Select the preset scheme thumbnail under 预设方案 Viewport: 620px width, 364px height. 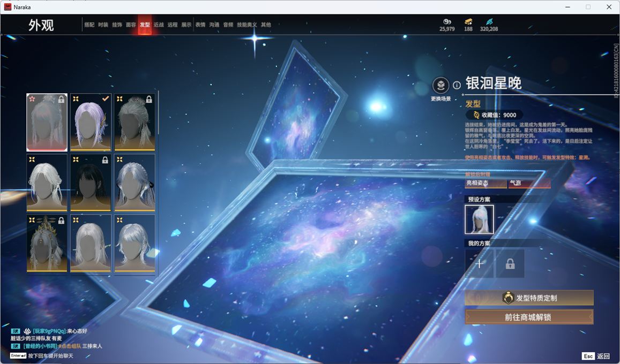pos(479,219)
